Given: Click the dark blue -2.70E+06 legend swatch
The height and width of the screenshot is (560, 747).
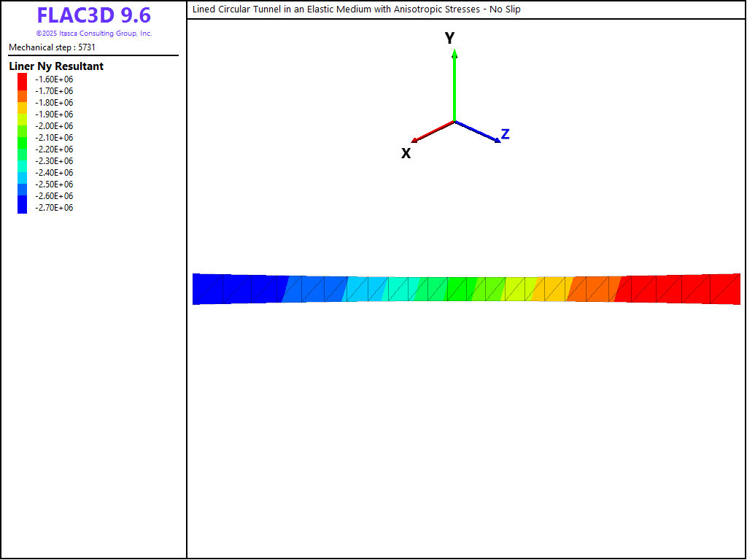Looking at the screenshot, I should click(x=22, y=208).
